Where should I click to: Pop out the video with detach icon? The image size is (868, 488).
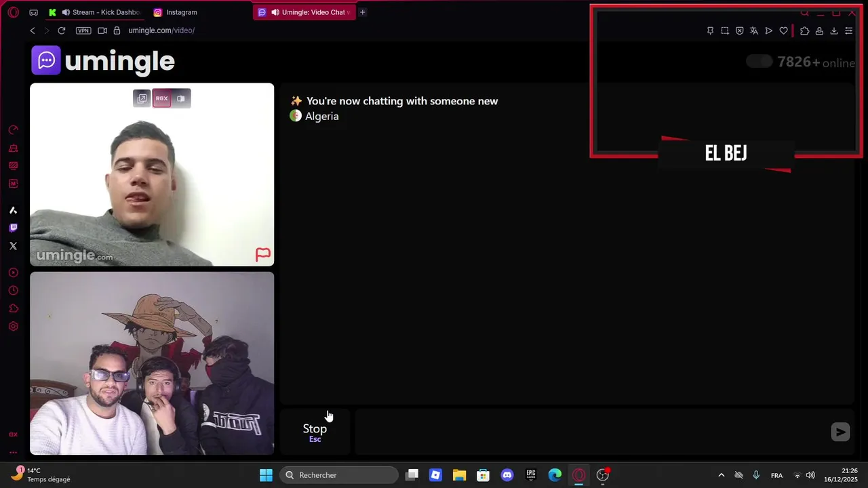click(x=142, y=98)
